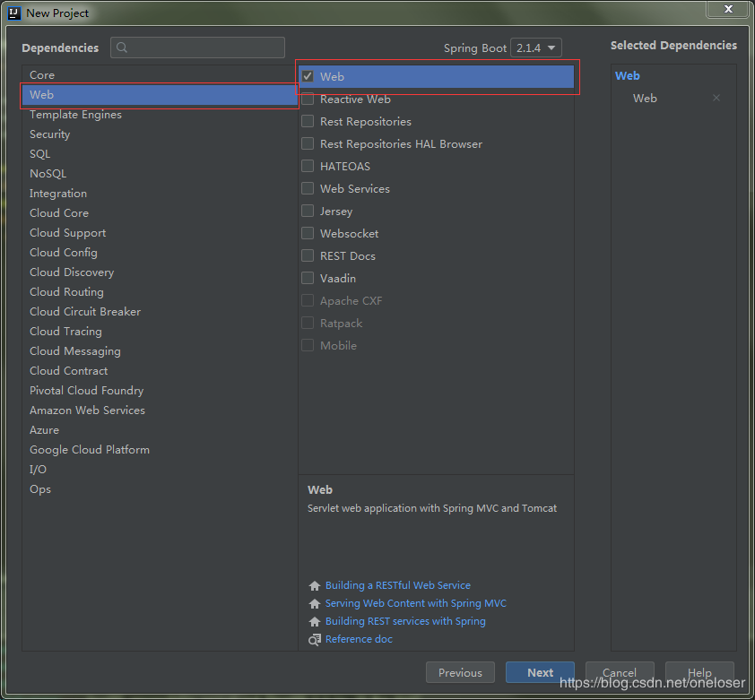
Task: Open the Cloud Discovery category
Action: pyautogui.click(x=160, y=272)
